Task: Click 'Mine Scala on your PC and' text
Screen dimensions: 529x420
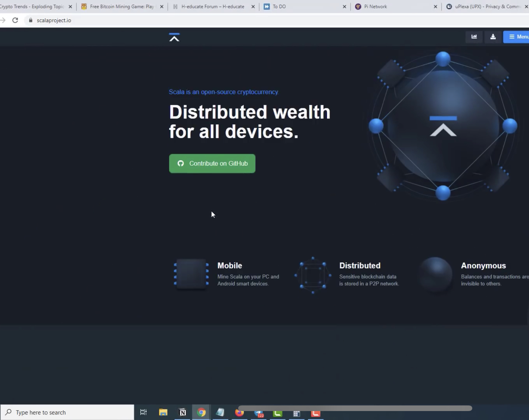Action: click(248, 277)
